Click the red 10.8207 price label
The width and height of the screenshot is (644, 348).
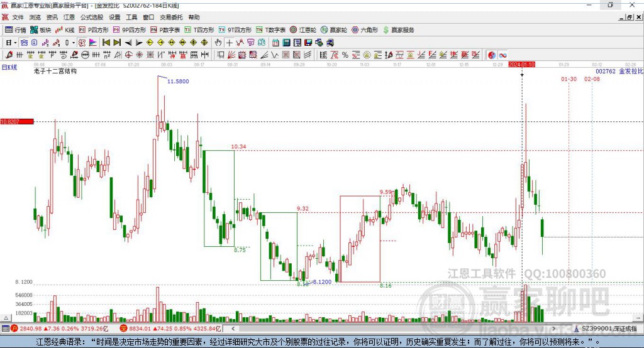[17, 121]
